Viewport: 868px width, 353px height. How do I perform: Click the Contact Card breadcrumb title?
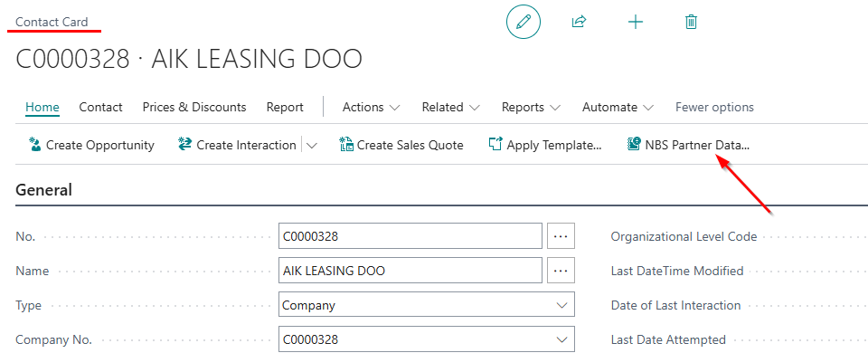(x=52, y=22)
